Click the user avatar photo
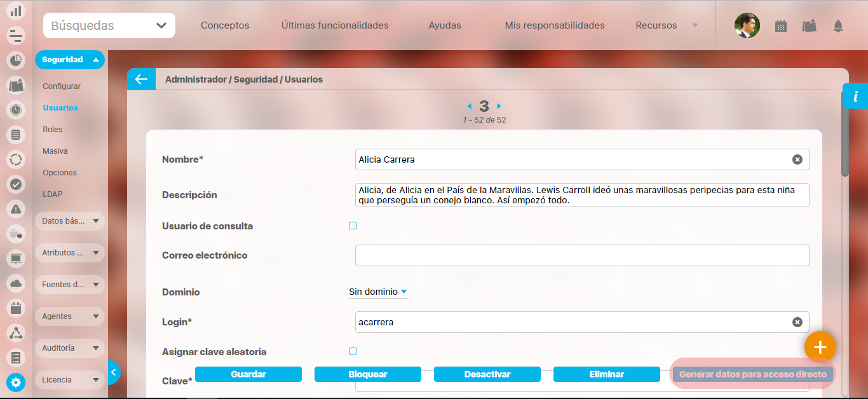 click(747, 25)
